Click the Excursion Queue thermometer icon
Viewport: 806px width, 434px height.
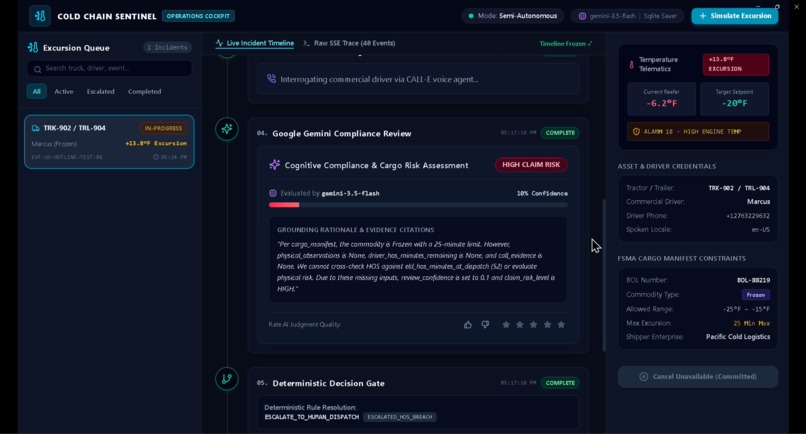click(33, 47)
